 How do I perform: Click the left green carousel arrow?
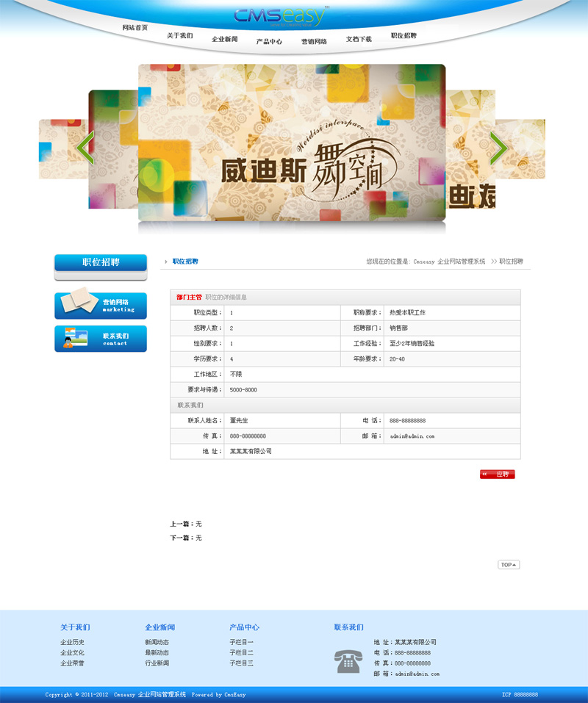tap(85, 148)
